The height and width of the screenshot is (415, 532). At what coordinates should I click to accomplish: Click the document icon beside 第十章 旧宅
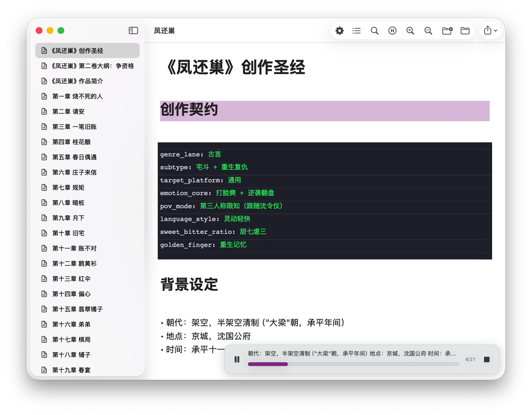44,233
